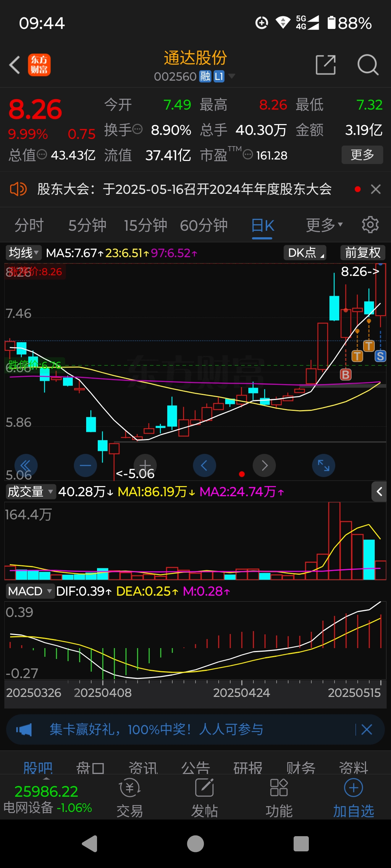
Task: Open the MACD indicator dropdown
Action: pyautogui.click(x=30, y=591)
